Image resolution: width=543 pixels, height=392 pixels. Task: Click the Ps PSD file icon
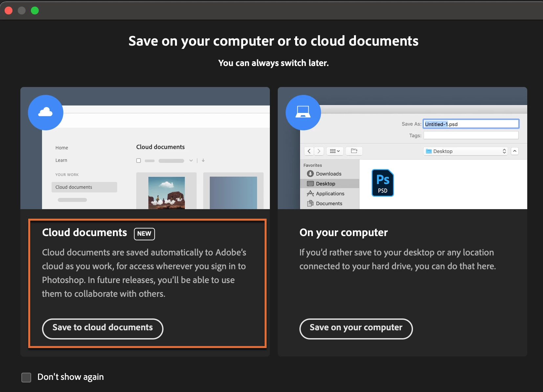[x=382, y=183]
